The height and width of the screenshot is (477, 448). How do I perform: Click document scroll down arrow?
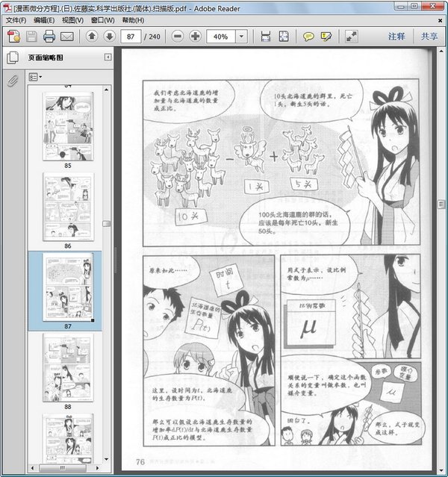pyautogui.click(x=441, y=471)
